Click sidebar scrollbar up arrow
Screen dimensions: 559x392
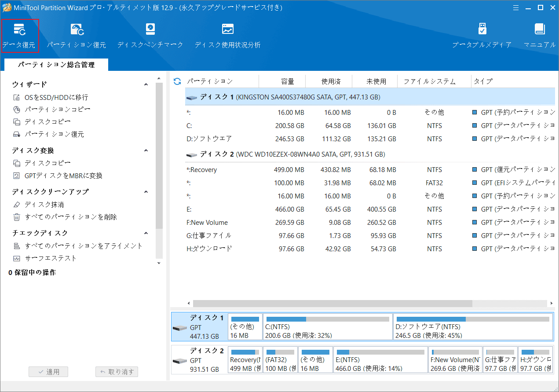pyautogui.click(x=159, y=79)
